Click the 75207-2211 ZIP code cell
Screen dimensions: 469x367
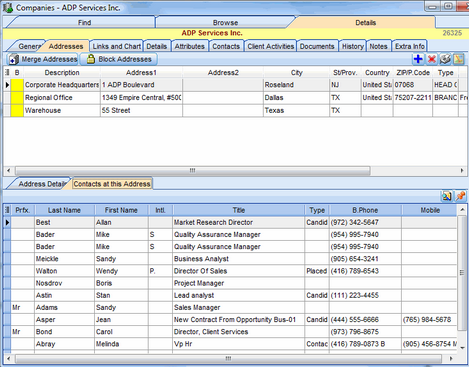(x=413, y=98)
